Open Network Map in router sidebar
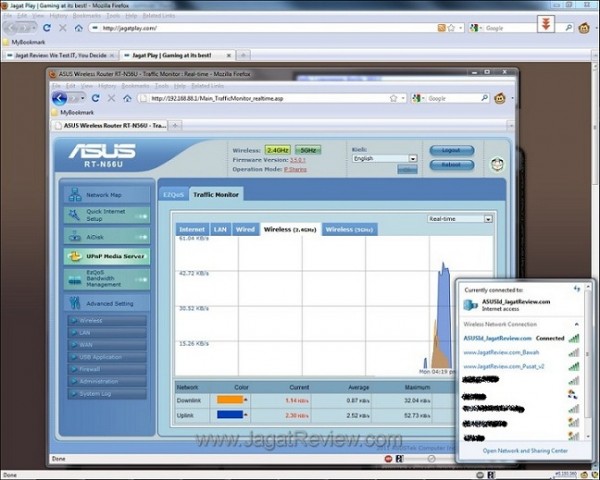The width and height of the screenshot is (600, 480). tap(107, 194)
